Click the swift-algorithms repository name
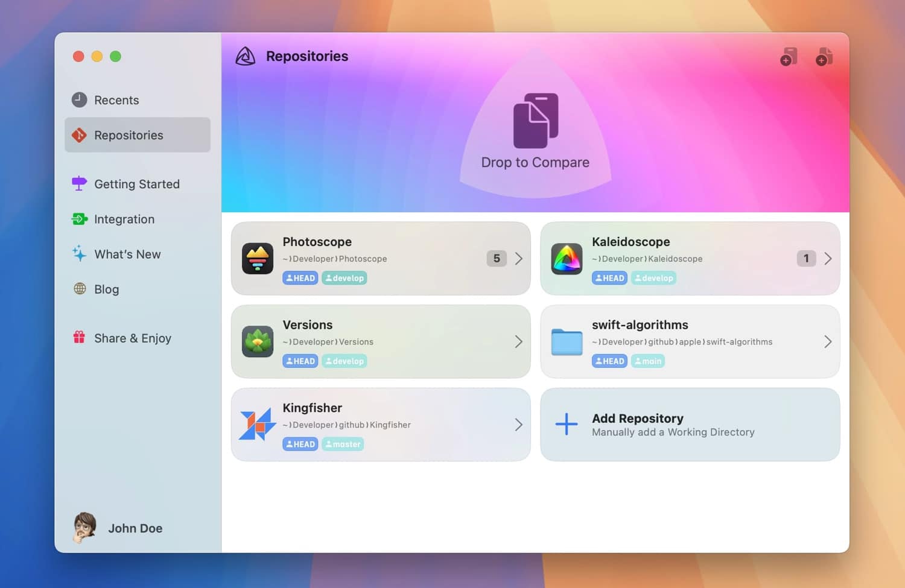905x588 pixels. click(x=640, y=325)
